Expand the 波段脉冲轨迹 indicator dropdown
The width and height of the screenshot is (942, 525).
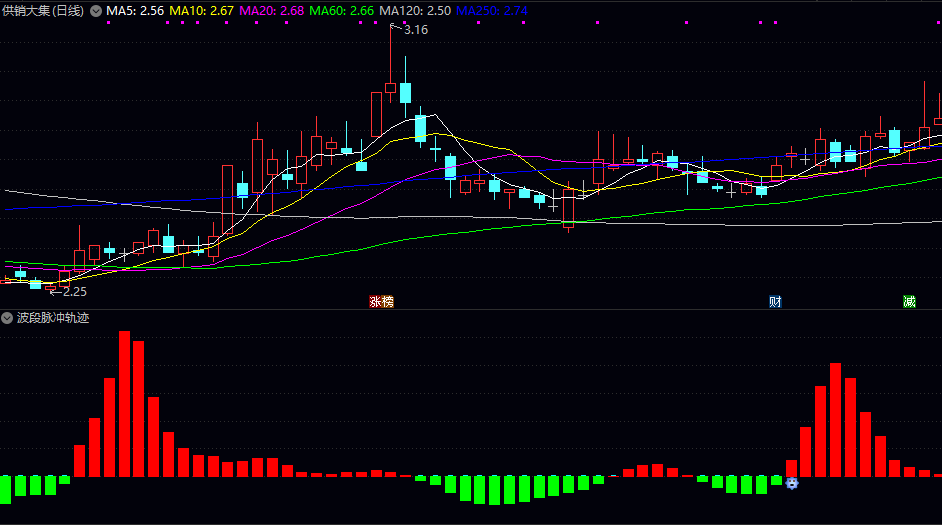[x=7, y=318]
